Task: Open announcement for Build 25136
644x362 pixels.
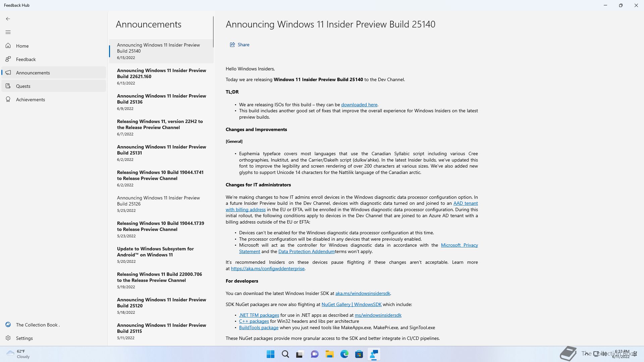Action: 161,102
